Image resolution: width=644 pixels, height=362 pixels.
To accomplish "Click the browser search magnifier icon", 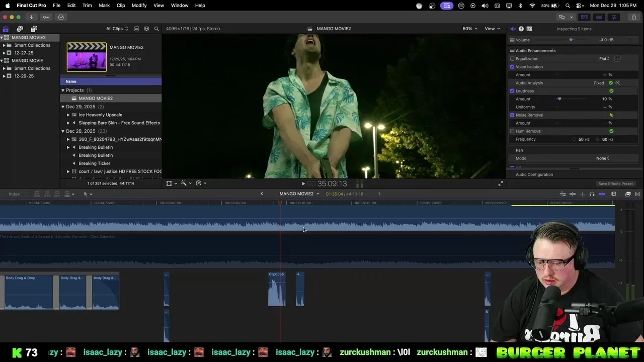I will tap(156, 29).
